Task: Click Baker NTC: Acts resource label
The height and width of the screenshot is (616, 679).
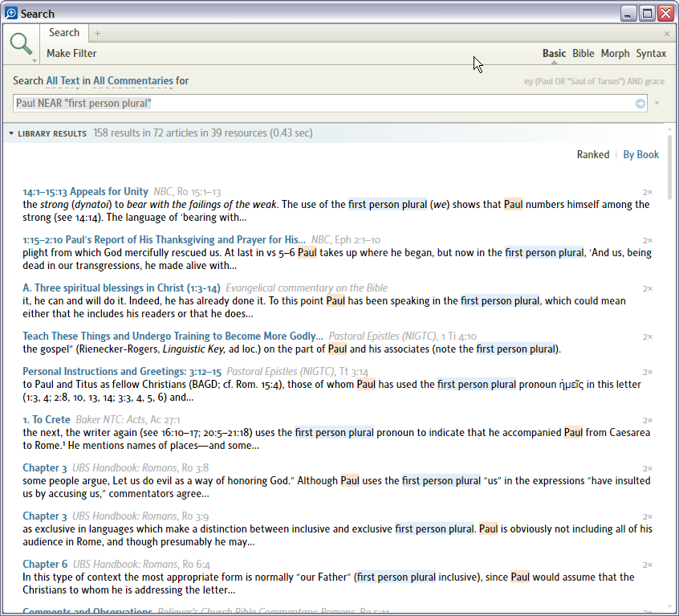Action: tap(128, 420)
